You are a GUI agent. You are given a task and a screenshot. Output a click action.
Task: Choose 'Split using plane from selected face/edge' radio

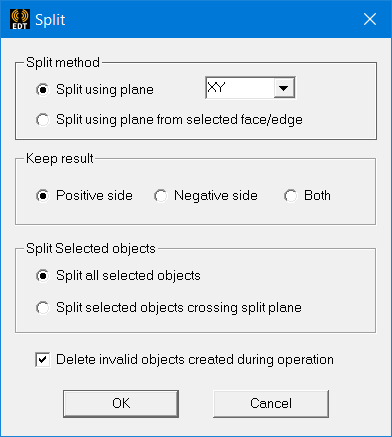pos(43,120)
